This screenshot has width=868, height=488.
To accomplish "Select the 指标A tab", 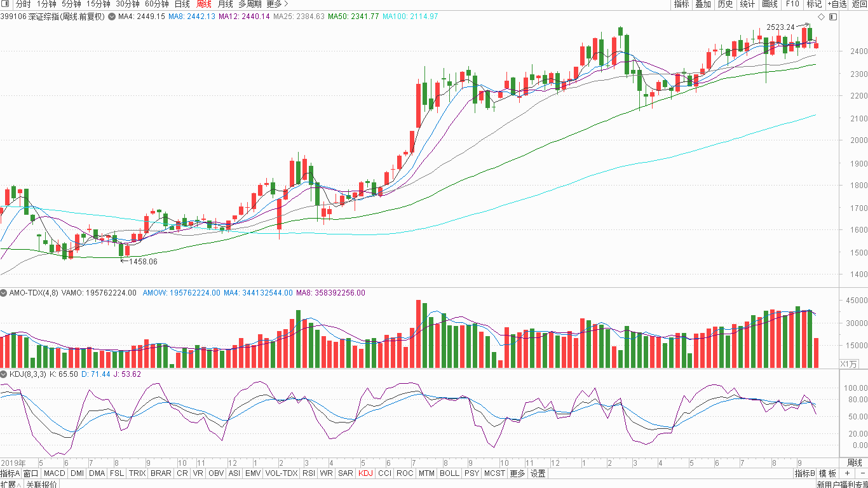I will tap(10, 473).
